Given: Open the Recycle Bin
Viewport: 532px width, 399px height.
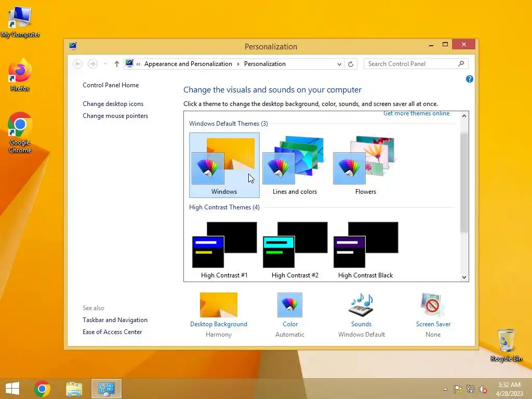Looking at the screenshot, I should click(x=506, y=345).
